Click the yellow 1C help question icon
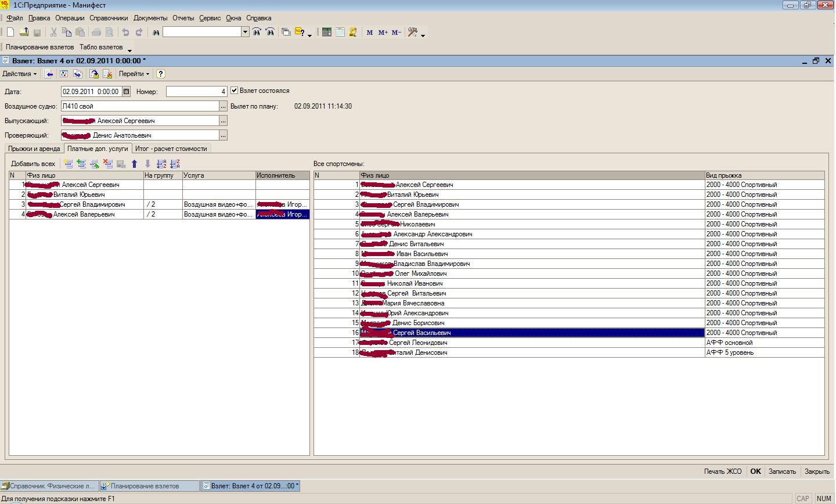This screenshot has width=836, height=504. (x=300, y=33)
